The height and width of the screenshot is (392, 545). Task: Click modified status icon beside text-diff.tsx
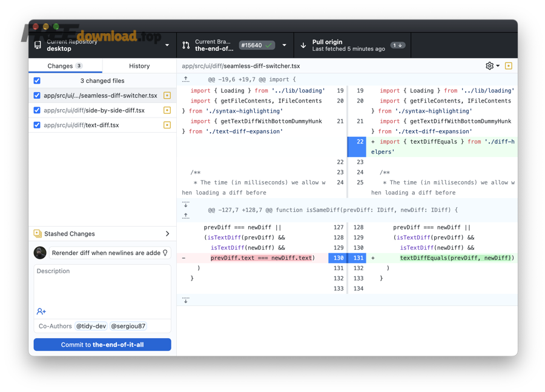[x=167, y=125]
